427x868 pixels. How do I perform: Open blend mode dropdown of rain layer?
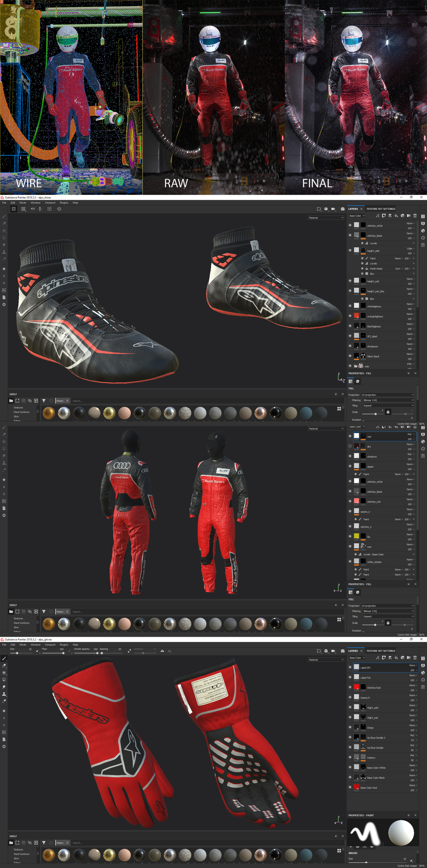pos(410,434)
